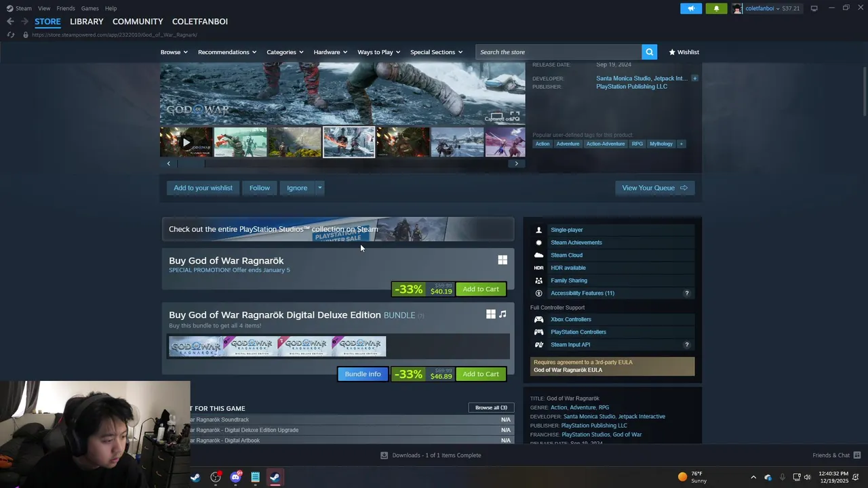Go forward with the navigation arrow

point(24,22)
